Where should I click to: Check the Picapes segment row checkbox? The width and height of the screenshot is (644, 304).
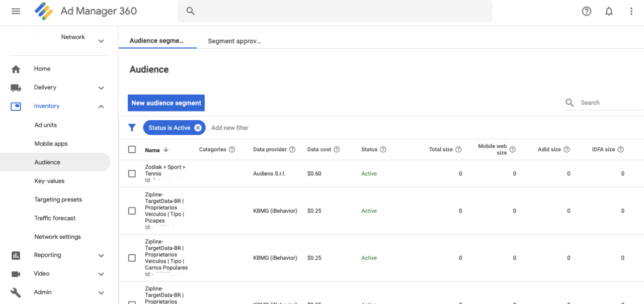(x=132, y=211)
